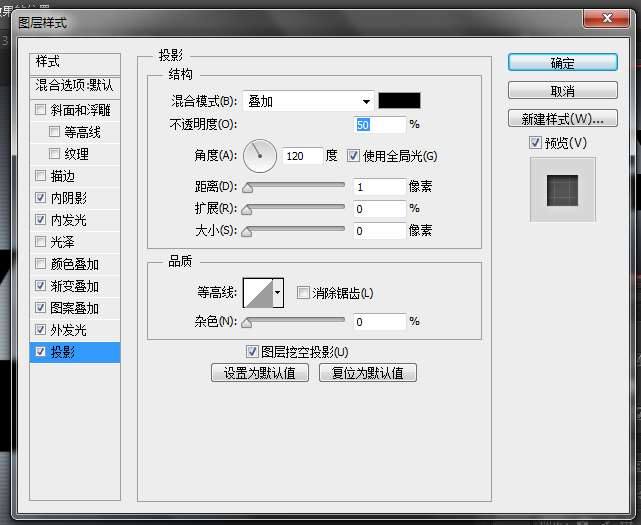
Task: Click the 杂色(N) slider handle
Action: (247, 323)
